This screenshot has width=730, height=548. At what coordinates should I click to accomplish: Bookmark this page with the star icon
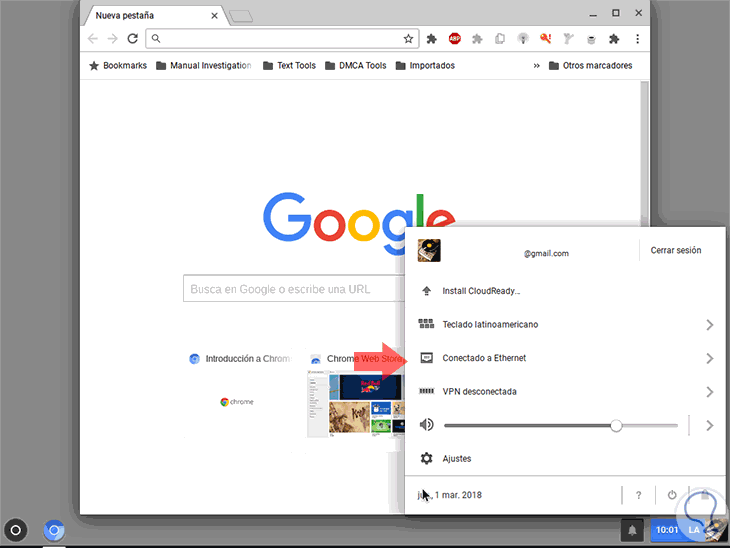408,39
